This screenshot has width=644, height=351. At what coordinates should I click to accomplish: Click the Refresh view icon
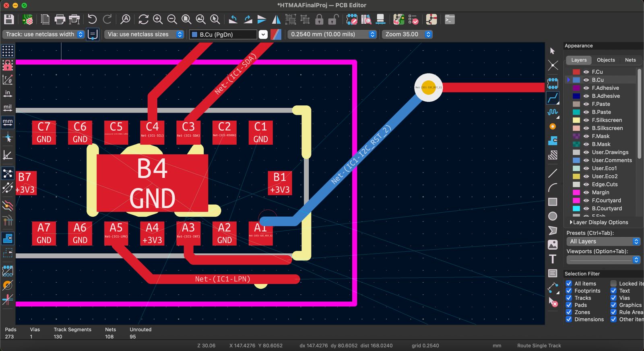(x=143, y=19)
